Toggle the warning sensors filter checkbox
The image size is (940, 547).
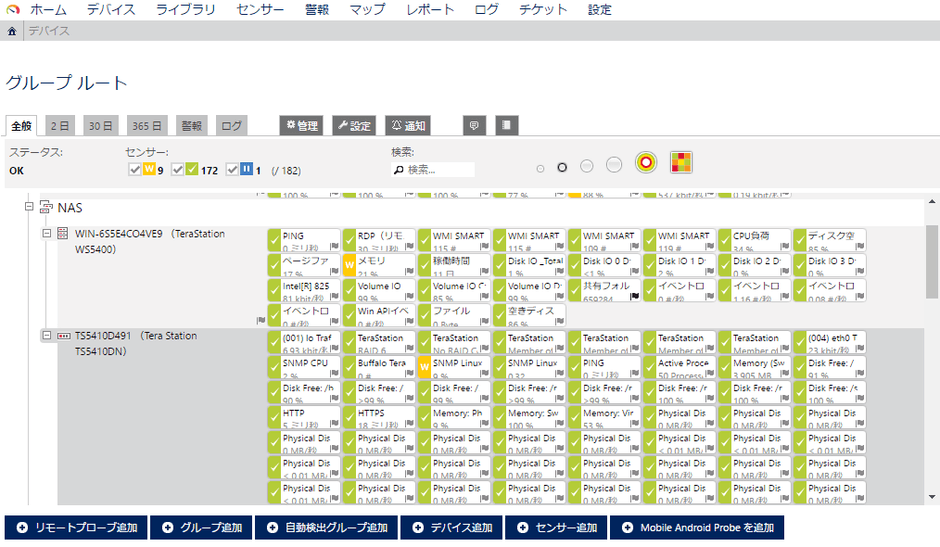pos(135,170)
